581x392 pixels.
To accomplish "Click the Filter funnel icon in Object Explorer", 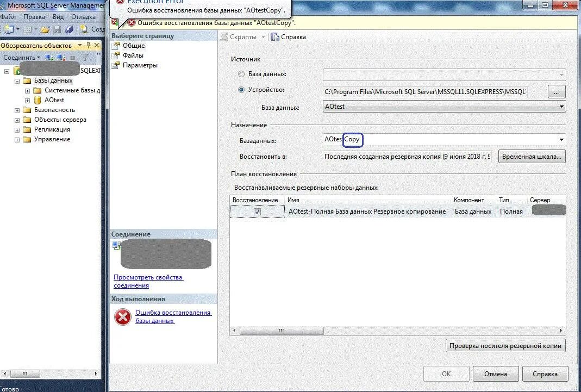I will click(85, 58).
